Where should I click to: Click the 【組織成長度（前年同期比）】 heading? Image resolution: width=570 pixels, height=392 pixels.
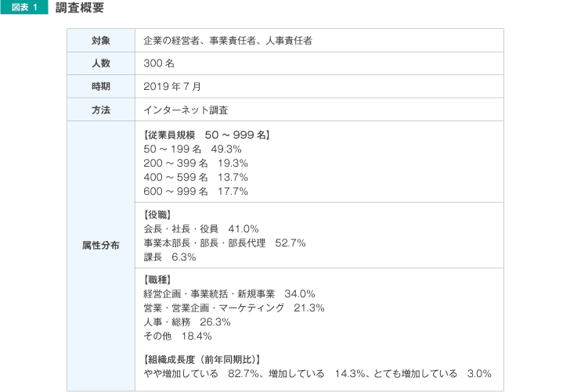[x=202, y=359]
